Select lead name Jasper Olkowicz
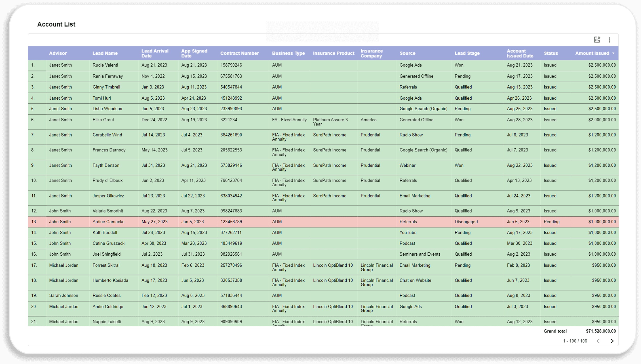Viewport: 641px width, 364px height. (108, 196)
